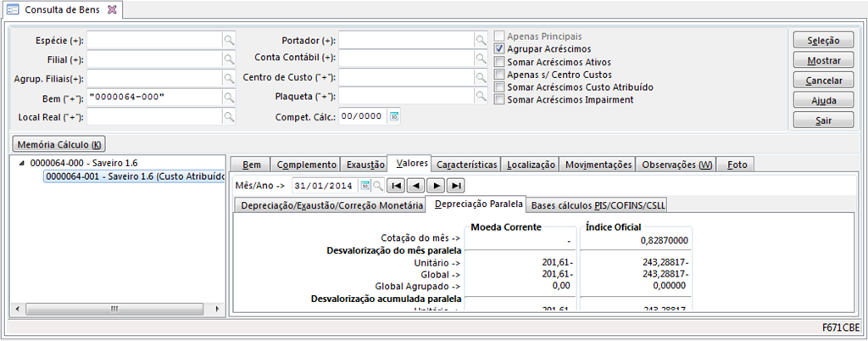Select the 0000064-000 - Saveiro 1.6 tree item
The height and width of the screenshot is (341, 868).
coord(84,164)
